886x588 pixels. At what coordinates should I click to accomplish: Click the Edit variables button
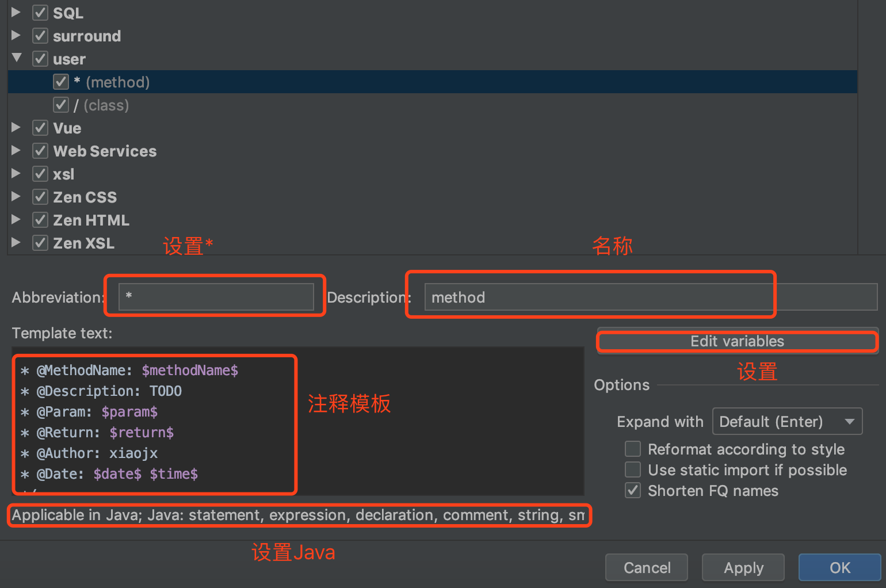[x=738, y=341]
